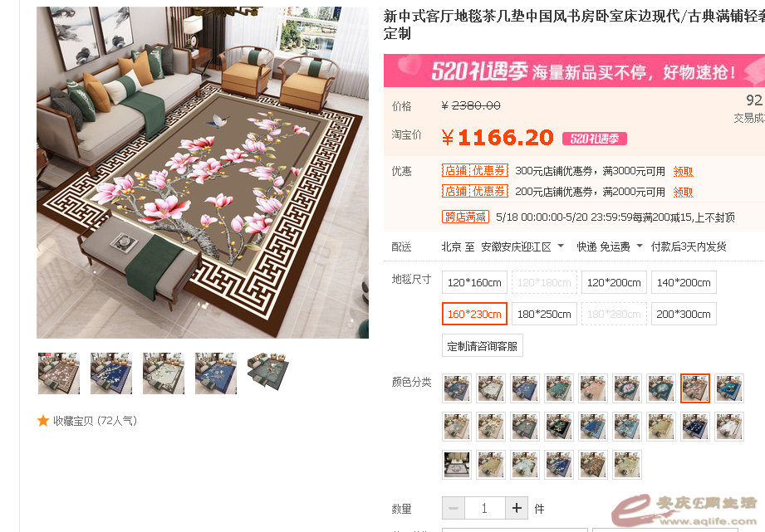Click the 跨店满减 promotion tag
The image size is (765, 532).
click(x=465, y=217)
